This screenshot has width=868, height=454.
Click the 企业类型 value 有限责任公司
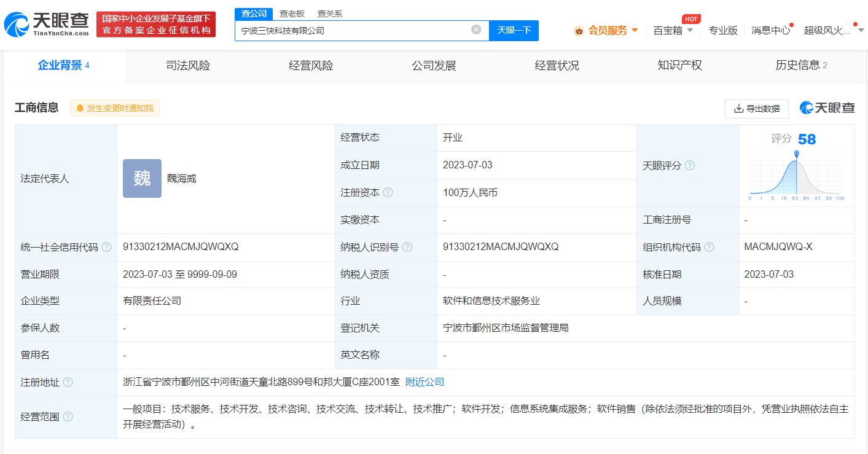152,301
